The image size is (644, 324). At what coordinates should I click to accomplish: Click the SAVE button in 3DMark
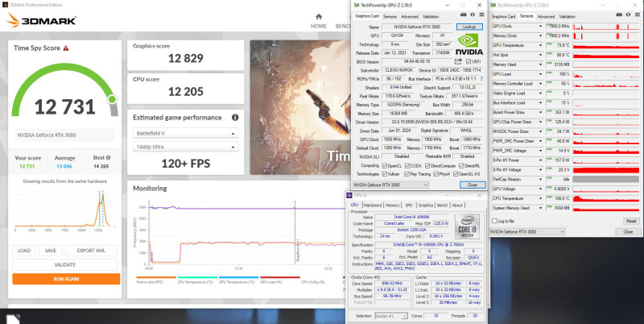51,251
